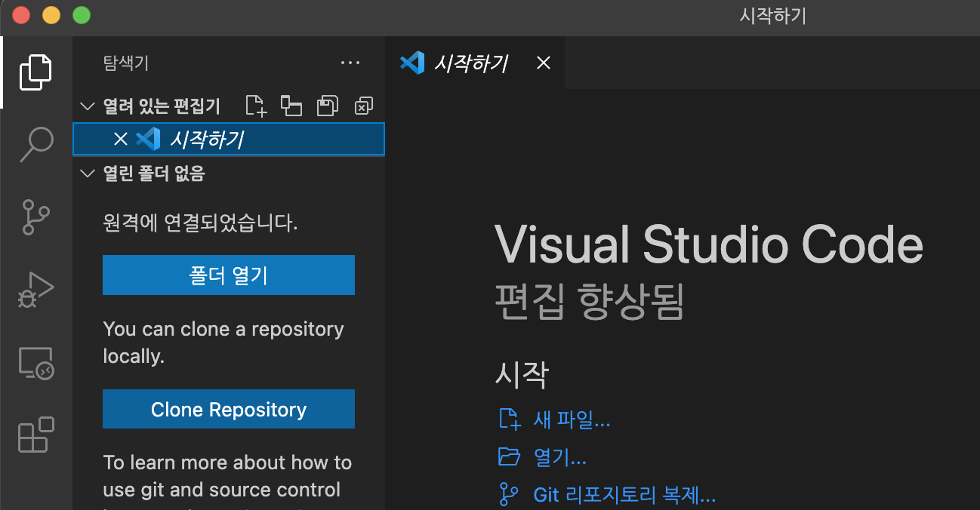The height and width of the screenshot is (510, 980).
Task: Click the yellow window minimize button
Action: [x=51, y=14]
